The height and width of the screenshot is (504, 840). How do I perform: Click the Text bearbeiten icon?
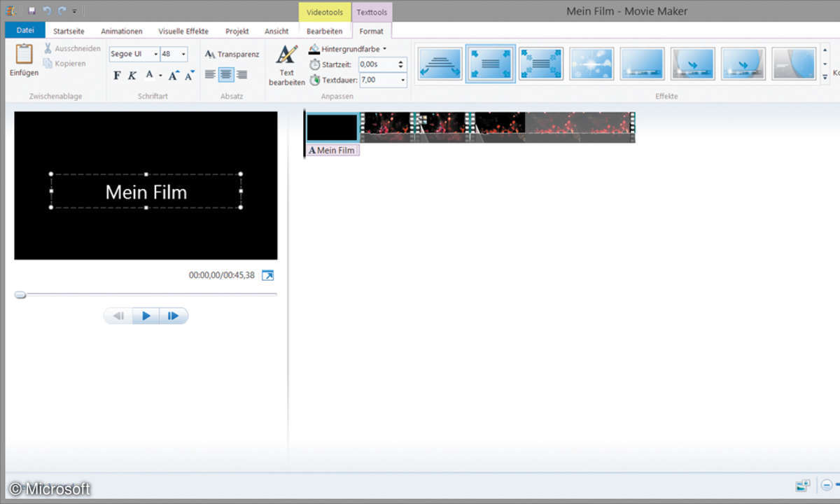coord(286,55)
